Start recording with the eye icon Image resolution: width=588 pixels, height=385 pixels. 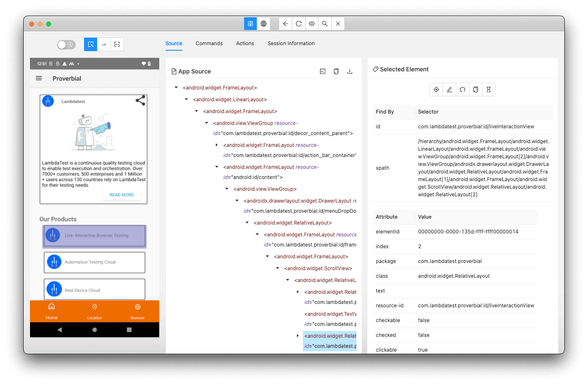312,24
